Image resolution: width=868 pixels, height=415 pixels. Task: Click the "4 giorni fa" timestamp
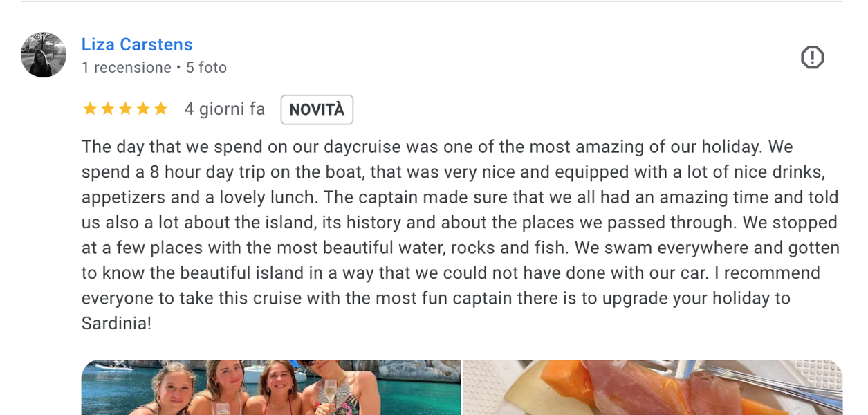coord(225,109)
